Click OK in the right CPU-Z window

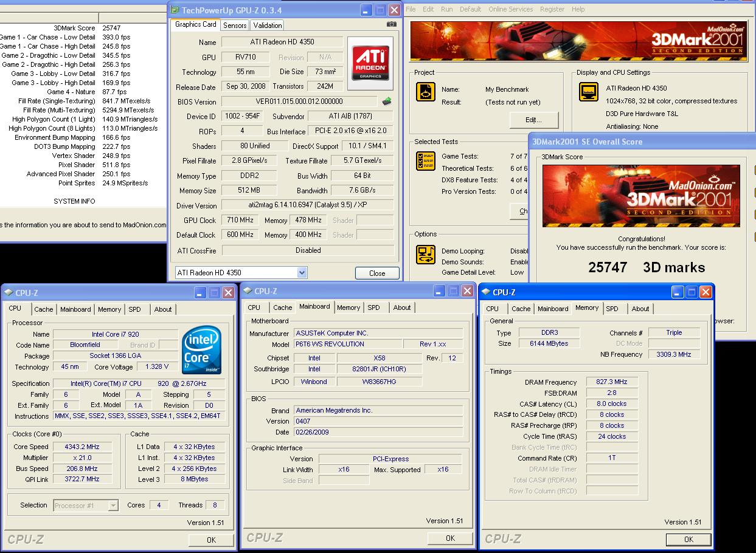click(x=688, y=539)
